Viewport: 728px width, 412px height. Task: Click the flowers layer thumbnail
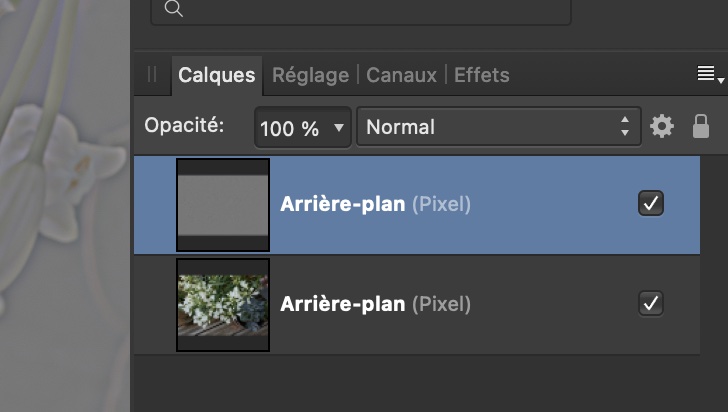coord(223,304)
